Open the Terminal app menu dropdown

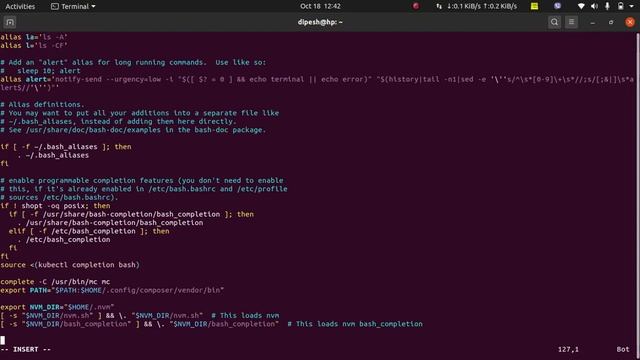click(x=73, y=6)
